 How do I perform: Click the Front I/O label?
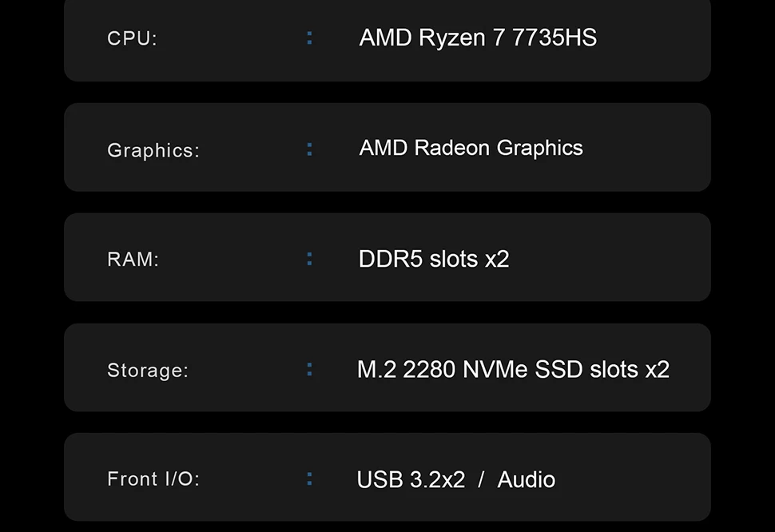(x=153, y=479)
